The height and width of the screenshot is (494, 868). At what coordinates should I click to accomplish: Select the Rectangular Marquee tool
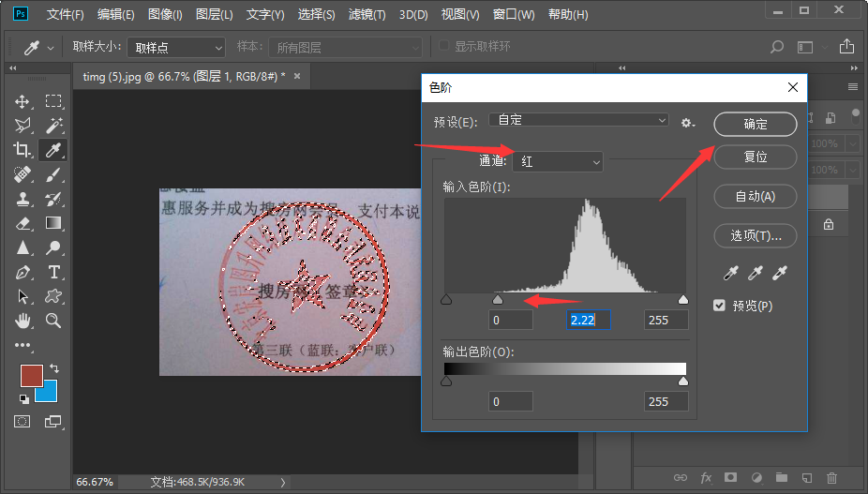click(x=53, y=101)
